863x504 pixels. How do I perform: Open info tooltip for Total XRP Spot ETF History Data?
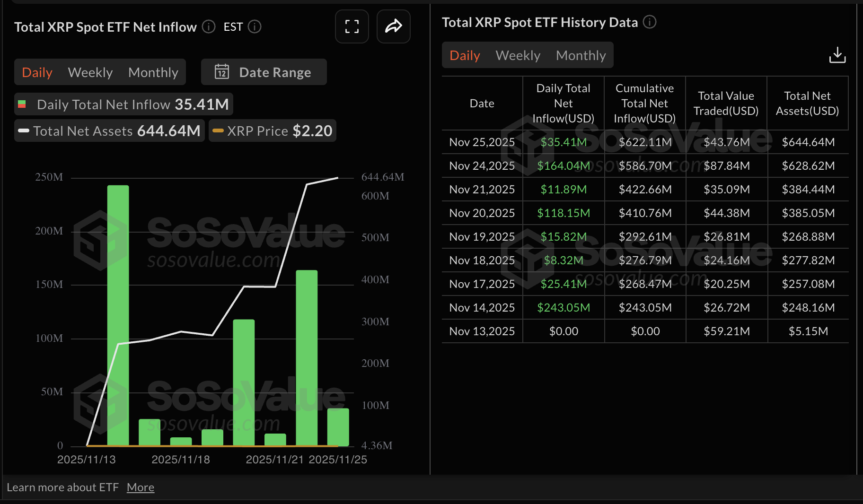pos(650,22)
